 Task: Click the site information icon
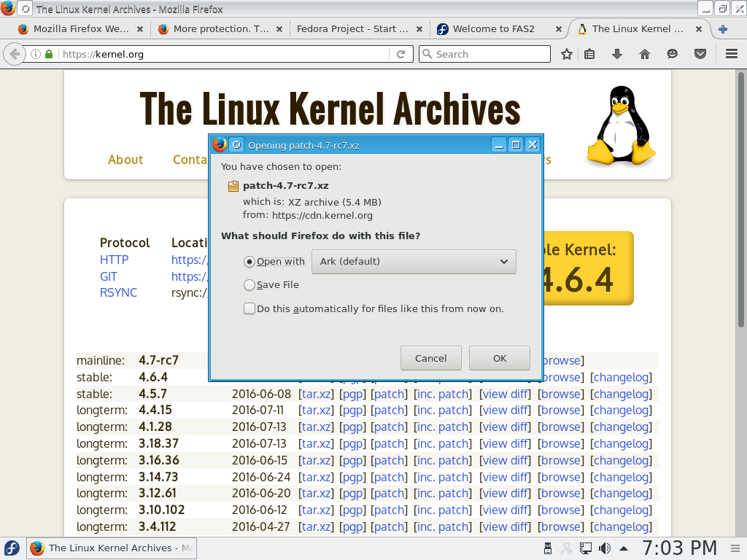[x=36, y=54]
